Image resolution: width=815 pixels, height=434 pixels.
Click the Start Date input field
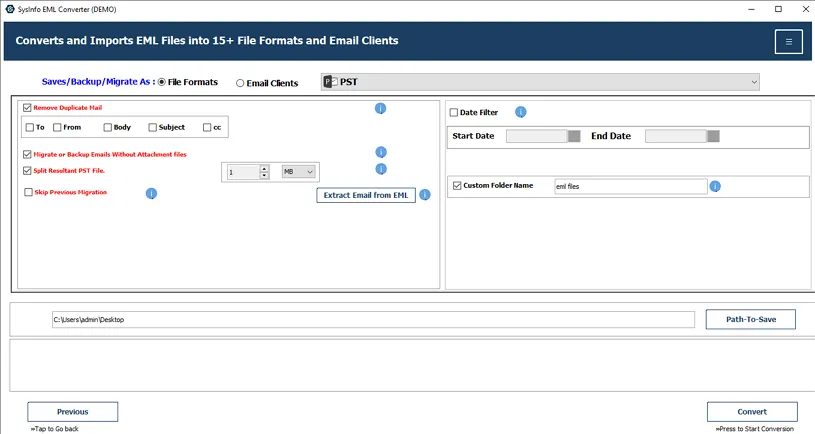536,136
